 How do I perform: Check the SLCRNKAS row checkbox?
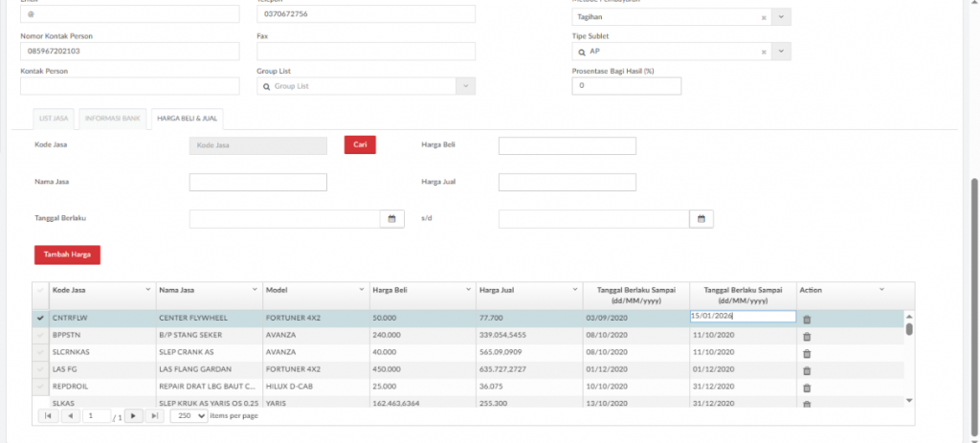(x=40, y=352)
